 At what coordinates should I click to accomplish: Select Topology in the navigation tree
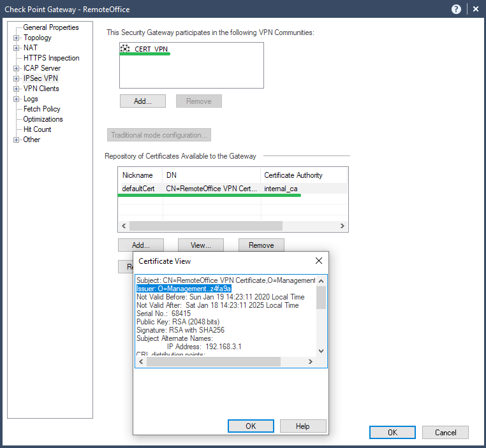[x=38, y=38]
